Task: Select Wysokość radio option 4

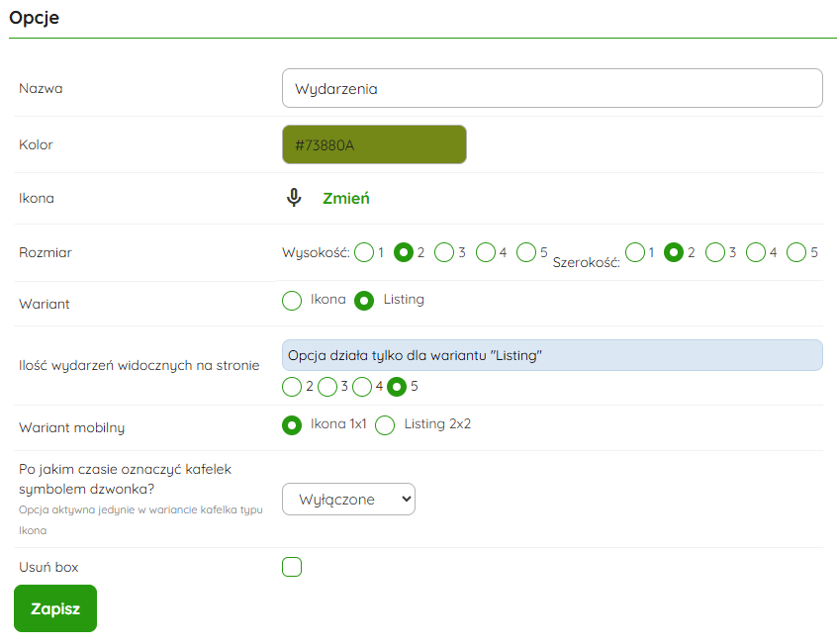Action: 486,252
